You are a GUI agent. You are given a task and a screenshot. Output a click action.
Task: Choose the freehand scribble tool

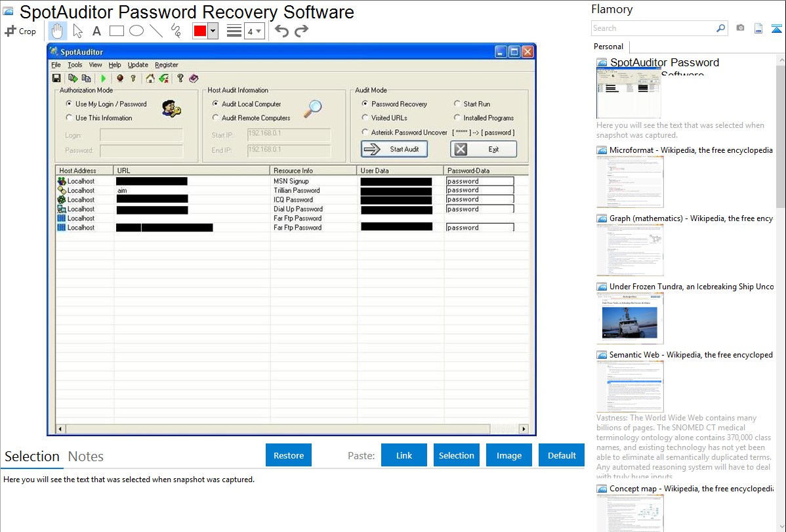click(x=176, y=31)
